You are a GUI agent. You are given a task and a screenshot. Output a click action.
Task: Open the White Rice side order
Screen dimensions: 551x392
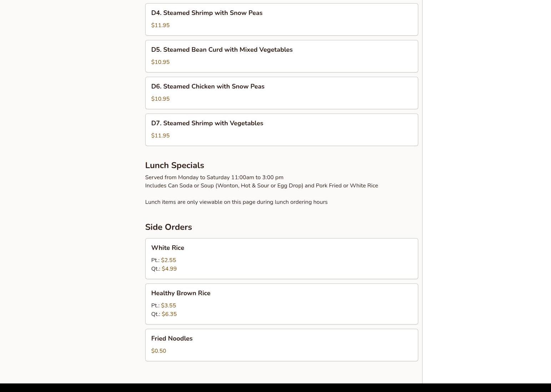(282, 258)
